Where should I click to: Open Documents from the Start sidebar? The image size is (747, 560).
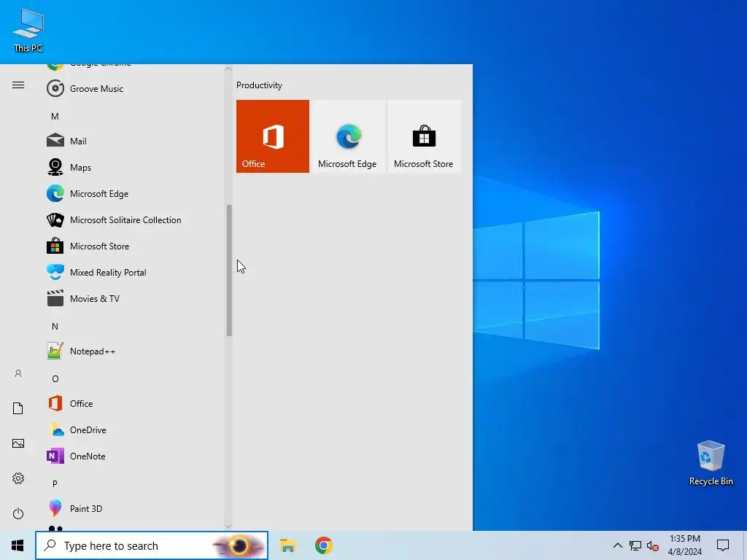pyautogui.click(x=18, y=408)
